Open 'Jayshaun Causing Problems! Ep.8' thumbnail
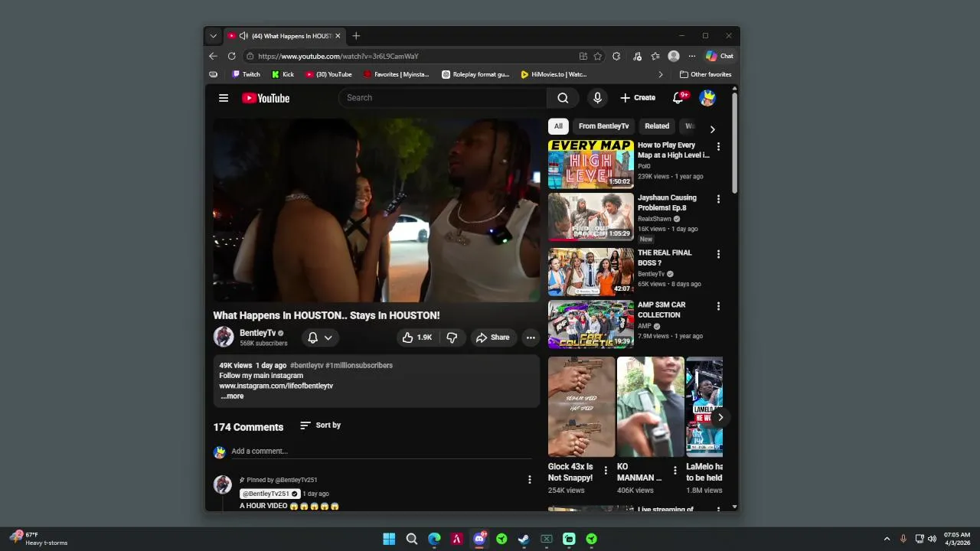This screenshot has height=551, width=980. [x=590, y=217]
